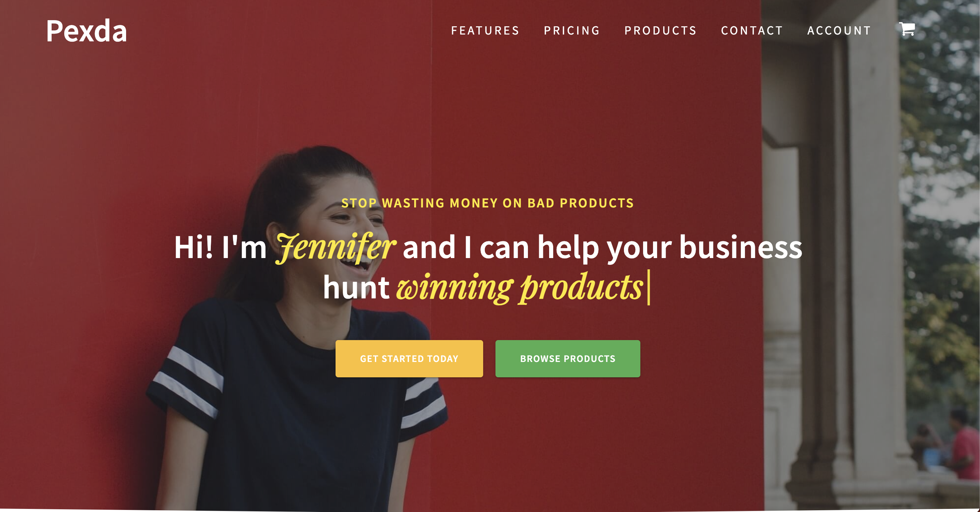Open the Account menu item
980x512 pixels.
(839, 30)
